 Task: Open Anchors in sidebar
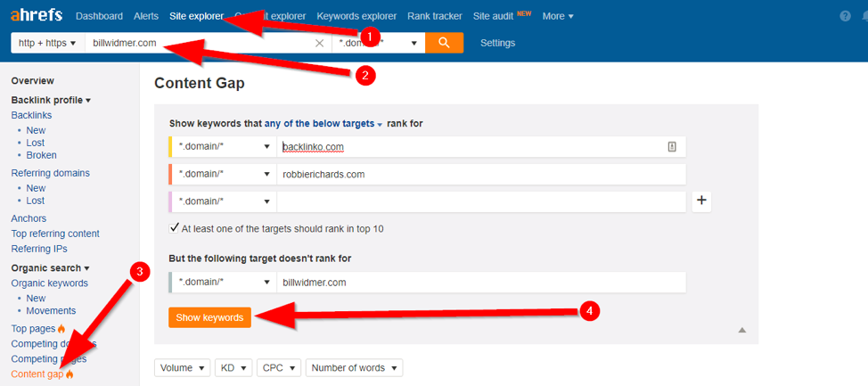tap(29, 218)
